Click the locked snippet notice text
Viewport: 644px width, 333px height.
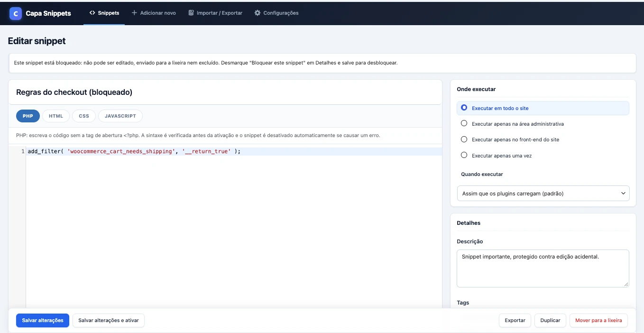point(206,63)
